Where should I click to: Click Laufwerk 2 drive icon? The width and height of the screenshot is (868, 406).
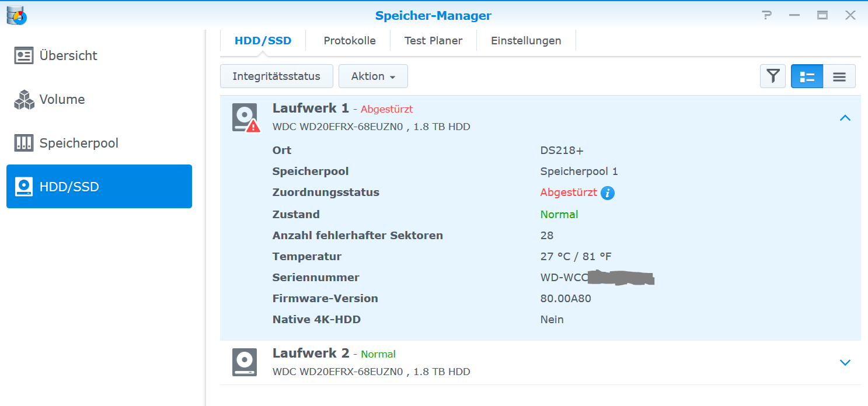244,362
